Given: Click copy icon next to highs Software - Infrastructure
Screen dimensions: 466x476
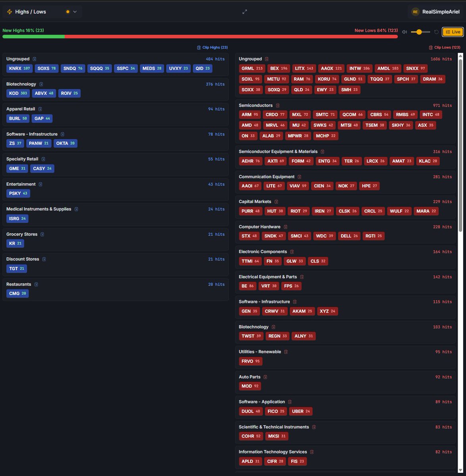Looking at the screenshot, I should (x=62, y=134).
